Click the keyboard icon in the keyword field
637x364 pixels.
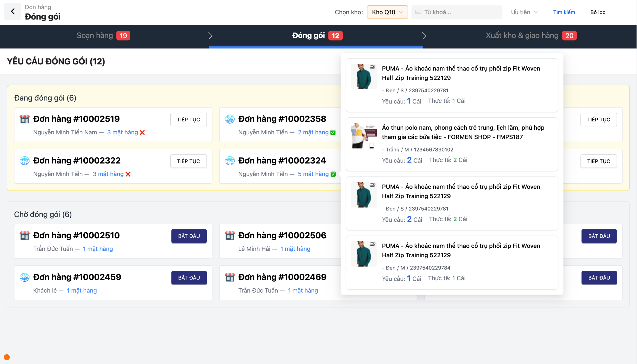418,12
